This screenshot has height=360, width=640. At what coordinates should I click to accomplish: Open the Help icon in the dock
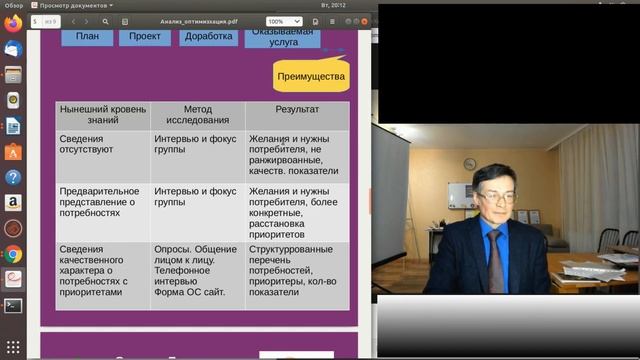tap(13, 178)
